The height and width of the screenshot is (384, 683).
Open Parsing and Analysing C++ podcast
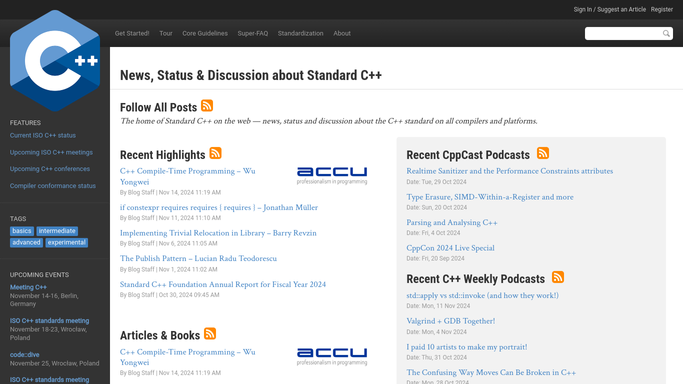click(x=452, y=222)
